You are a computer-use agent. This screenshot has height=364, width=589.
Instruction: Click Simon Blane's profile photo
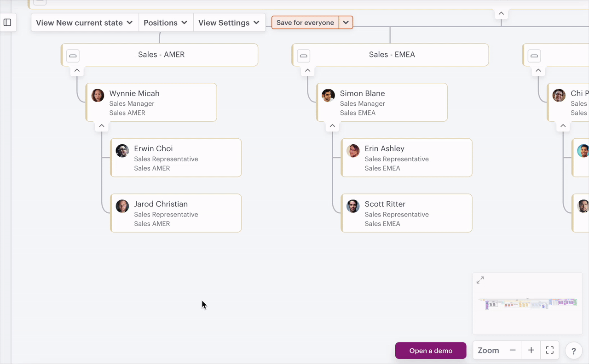point(328,95)
